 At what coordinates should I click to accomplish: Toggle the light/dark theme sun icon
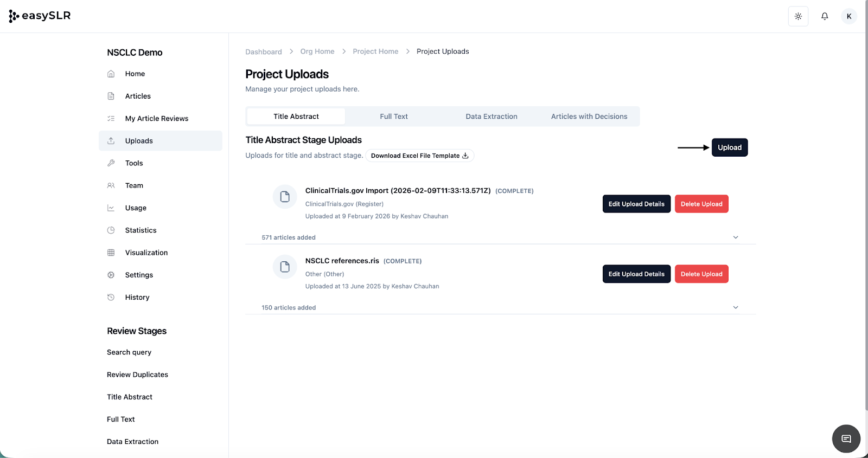[798, 16]
